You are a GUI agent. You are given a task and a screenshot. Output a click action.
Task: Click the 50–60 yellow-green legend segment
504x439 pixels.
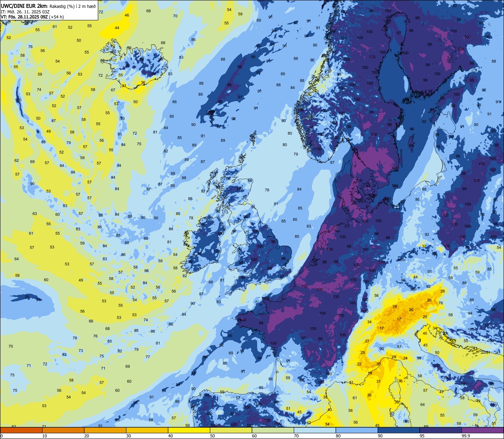point(231,430)
